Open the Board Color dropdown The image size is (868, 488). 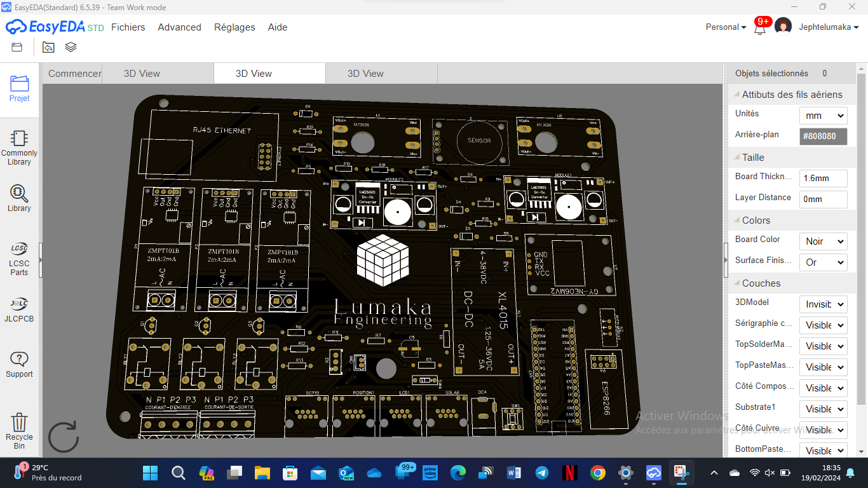coord(823,241)
